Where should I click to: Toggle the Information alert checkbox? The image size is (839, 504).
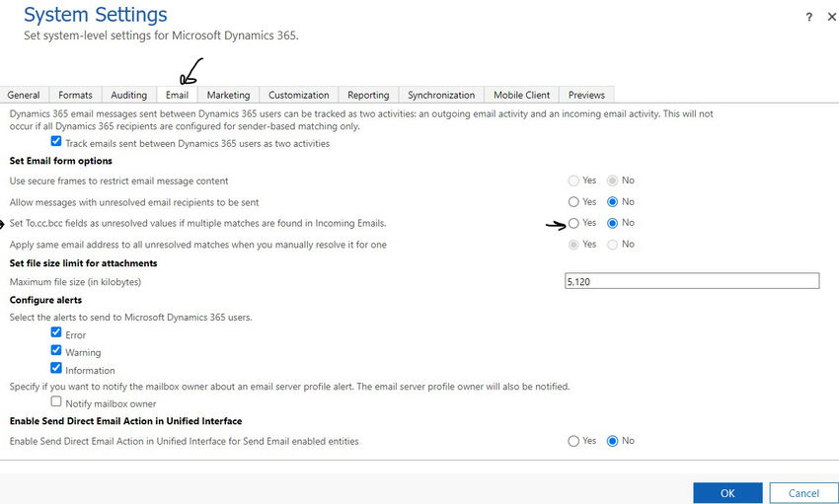coord(56,368)
